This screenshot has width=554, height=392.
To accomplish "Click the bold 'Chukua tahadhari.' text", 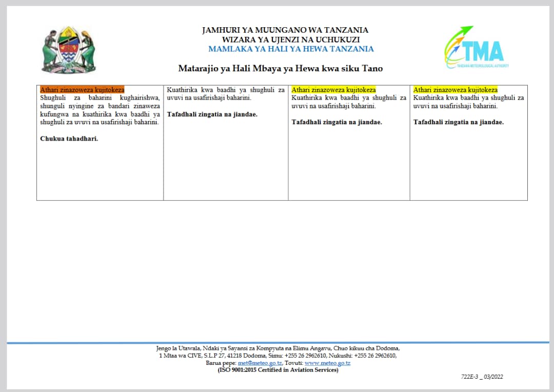I will pos(69,139).
